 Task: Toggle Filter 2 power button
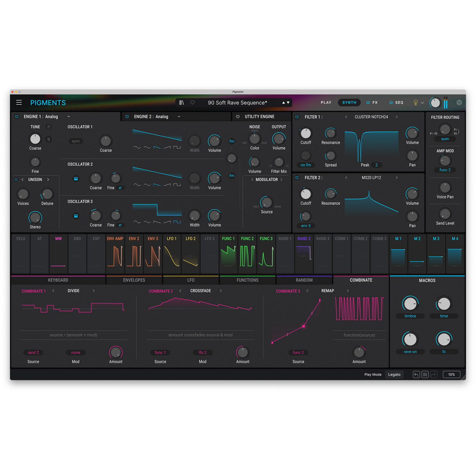coord(297,178)
